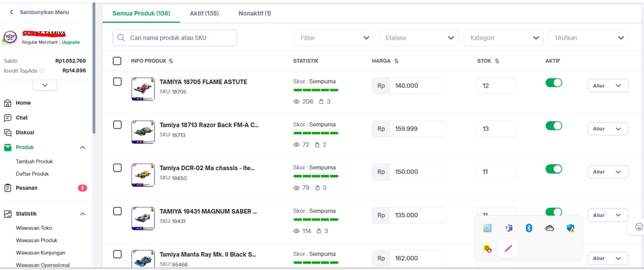Click the back arrow beside Sembunyikan Menu
Image resolution: width=644 pixels, height=270 pixels.
(11, 12)
